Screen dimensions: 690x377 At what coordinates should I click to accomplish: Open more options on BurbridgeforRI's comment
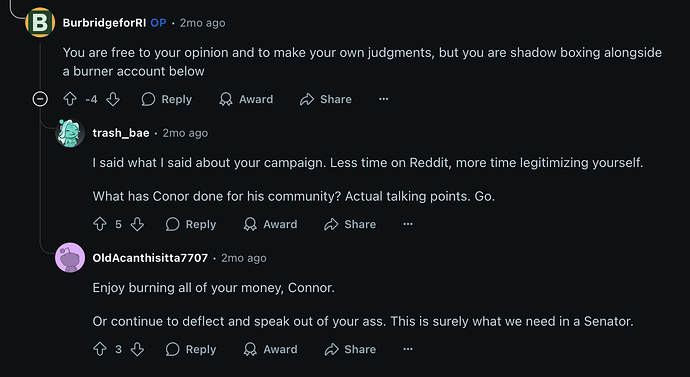click(x=384, y=99)
